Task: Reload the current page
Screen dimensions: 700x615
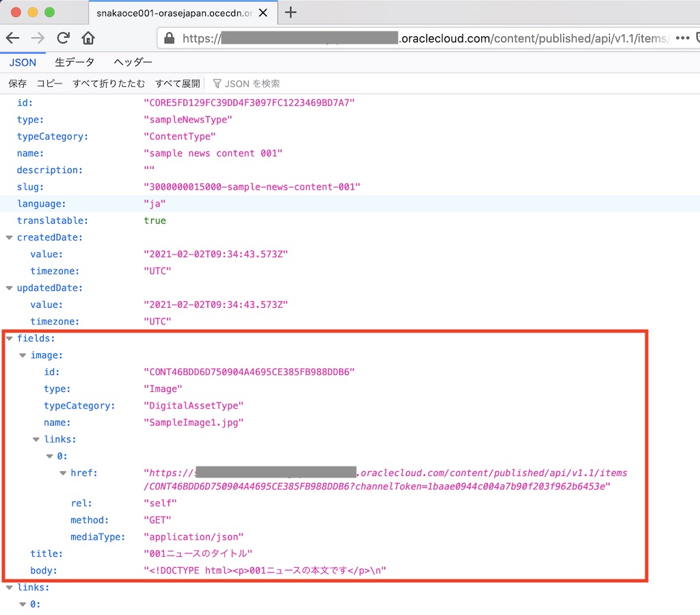Action: (64, 38)
